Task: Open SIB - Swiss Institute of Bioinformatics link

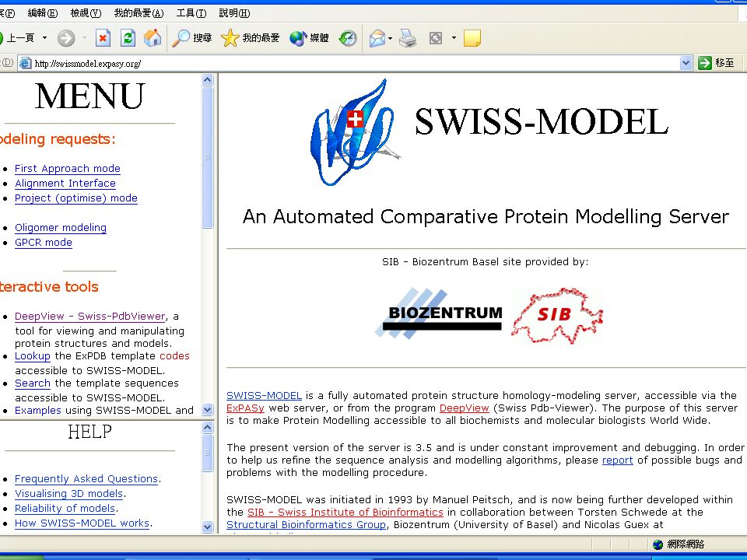Action: (x=345, y=512)
